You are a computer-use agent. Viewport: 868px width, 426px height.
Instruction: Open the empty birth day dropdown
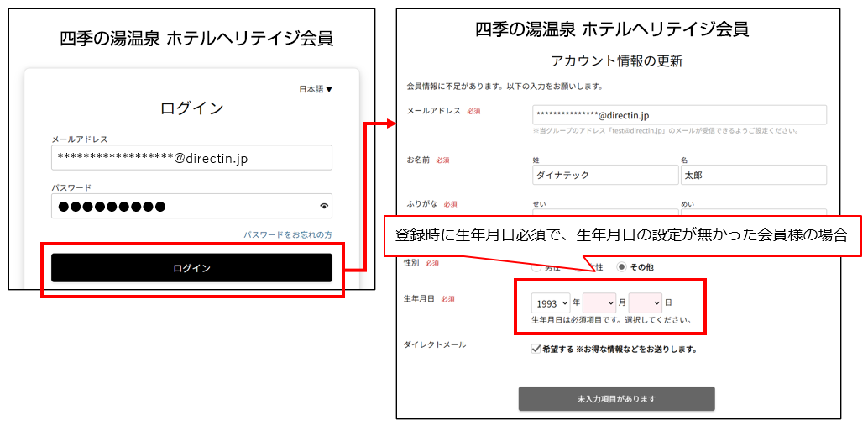tap(645, 302)
